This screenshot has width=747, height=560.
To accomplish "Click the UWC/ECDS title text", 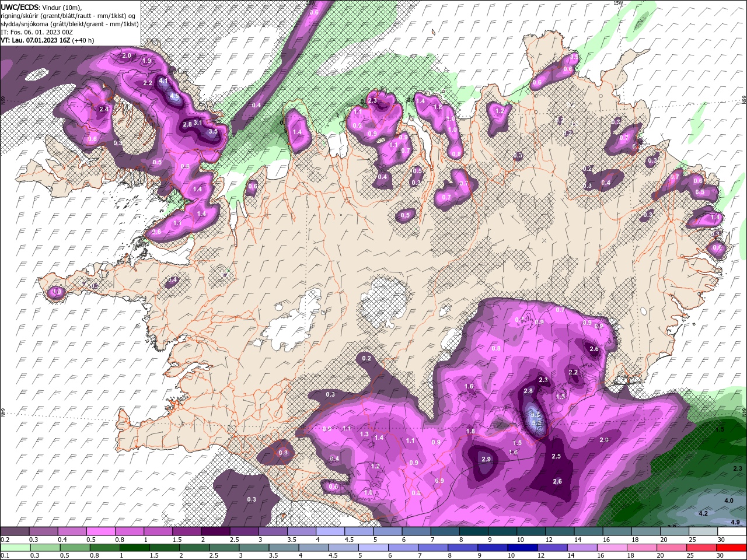I will 20,7.
